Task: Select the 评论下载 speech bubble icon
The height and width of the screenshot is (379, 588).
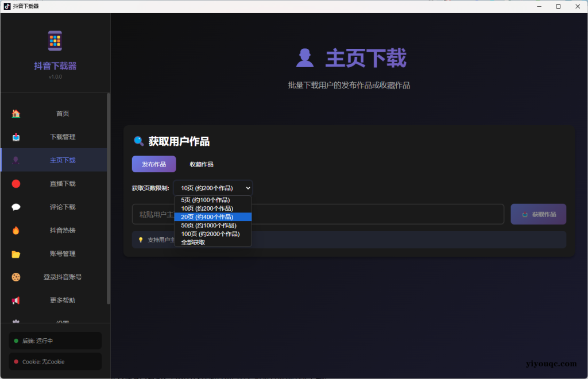Action: [x=16, y=207]
